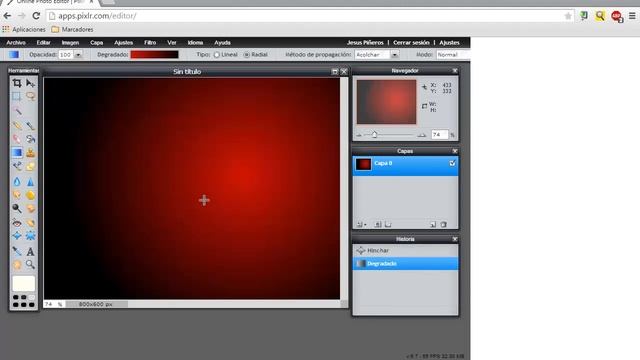
Task: Select the Drawing shape tool
Action: 31,166
